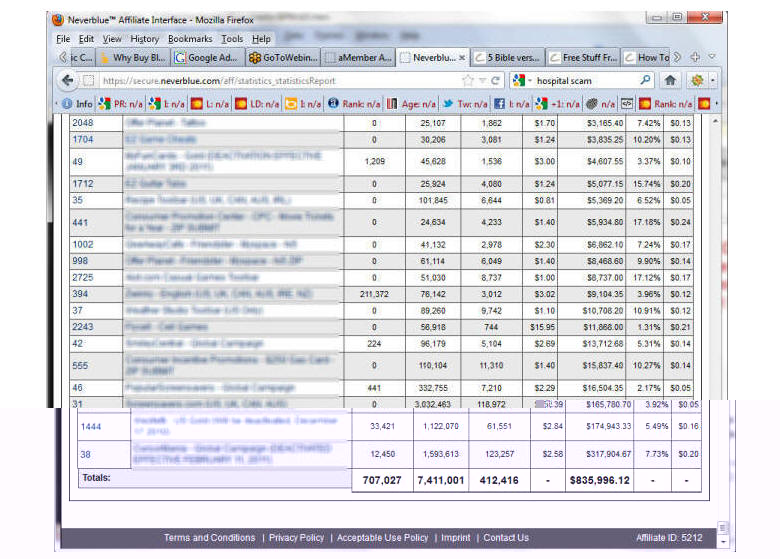This screenshot has height=559, width=780.
Task: Open the Tools menu
Action: [232, 38]
